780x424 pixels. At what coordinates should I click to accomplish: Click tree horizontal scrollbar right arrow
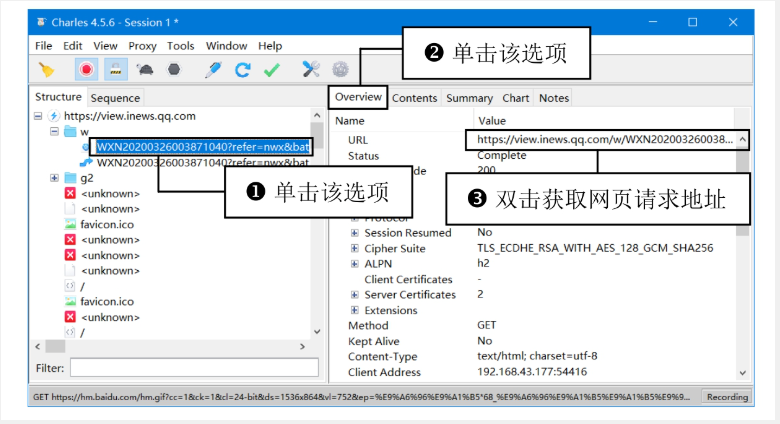(x=302, y=346)
